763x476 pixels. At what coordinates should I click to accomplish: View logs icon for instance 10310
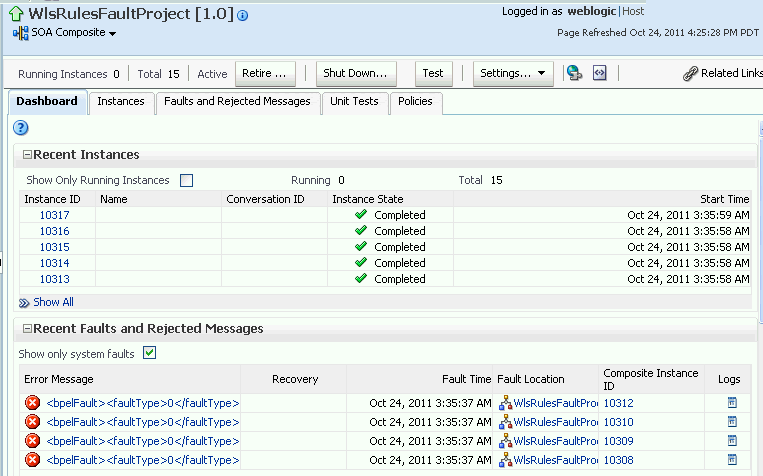click(732, 421)
